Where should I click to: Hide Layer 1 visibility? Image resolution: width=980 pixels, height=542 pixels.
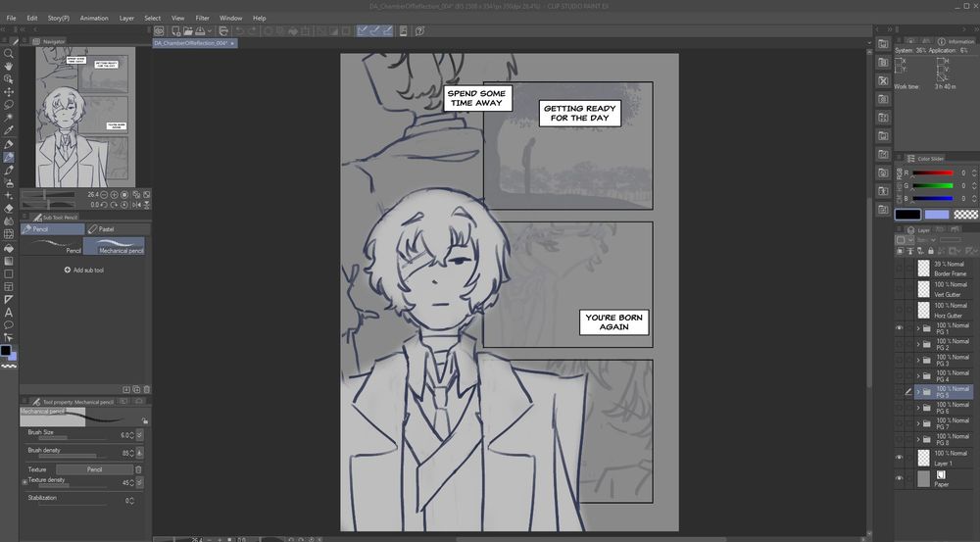click(900, 459)
